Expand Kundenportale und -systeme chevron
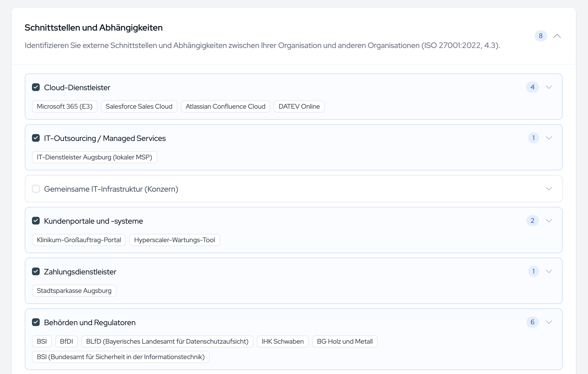This screenshot has height=374, width=588. coord(549,221)
